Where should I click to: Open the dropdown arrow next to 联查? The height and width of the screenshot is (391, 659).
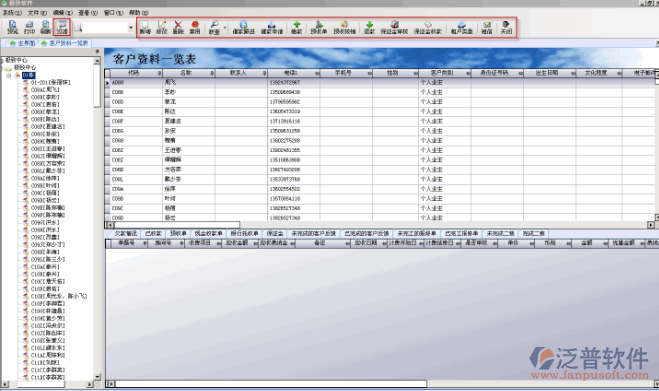click(225, 28)
